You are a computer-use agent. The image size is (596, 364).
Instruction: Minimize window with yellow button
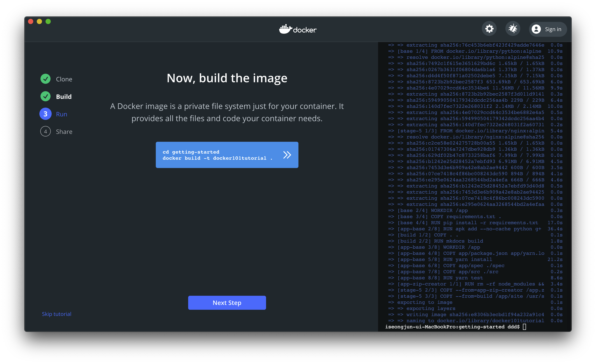coord(39,21)
